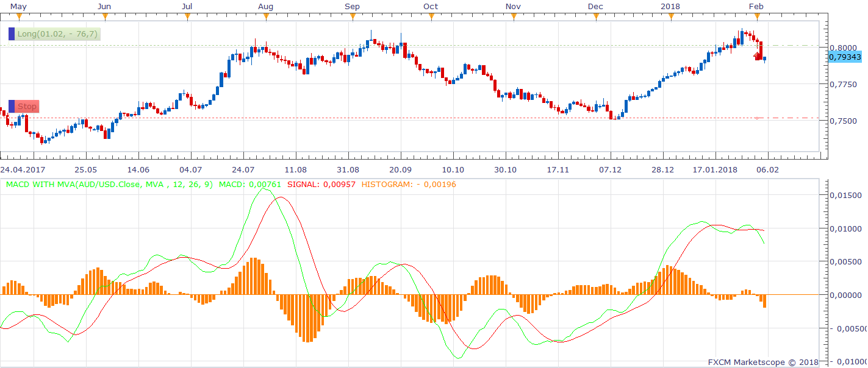Click the blue square beside the Long label
This screenshot has height=368, width=868.
[x=11, y=34]
